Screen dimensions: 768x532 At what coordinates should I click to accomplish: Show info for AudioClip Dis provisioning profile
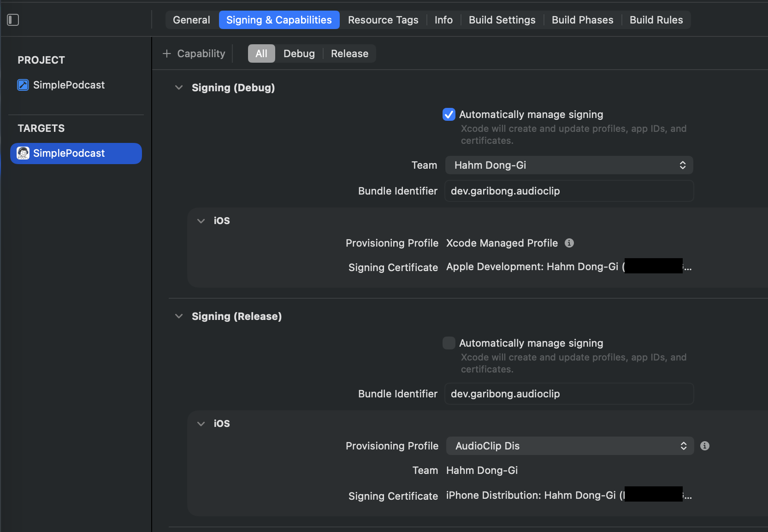pyautogui.click(x=705, y=446)
